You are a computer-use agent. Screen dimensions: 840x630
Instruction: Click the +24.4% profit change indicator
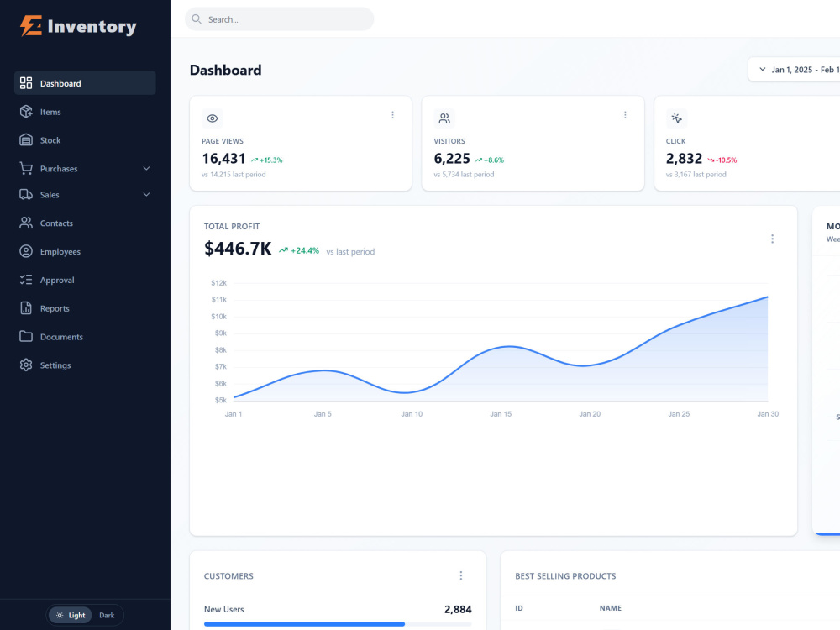(x=299, y=250)
